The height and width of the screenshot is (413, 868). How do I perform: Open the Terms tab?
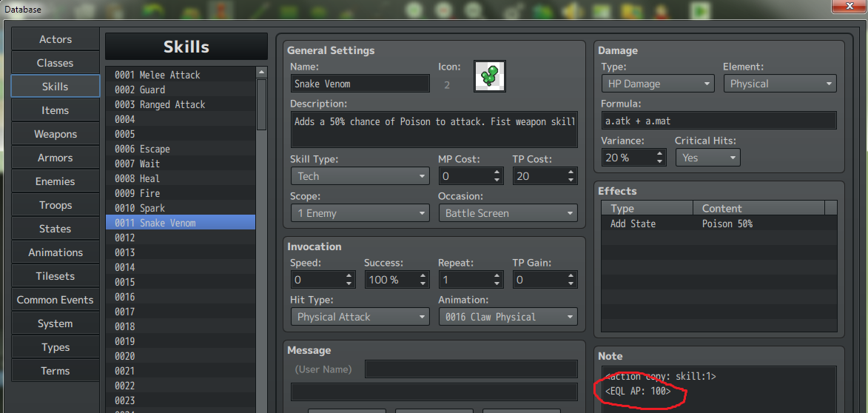[55, 371]
